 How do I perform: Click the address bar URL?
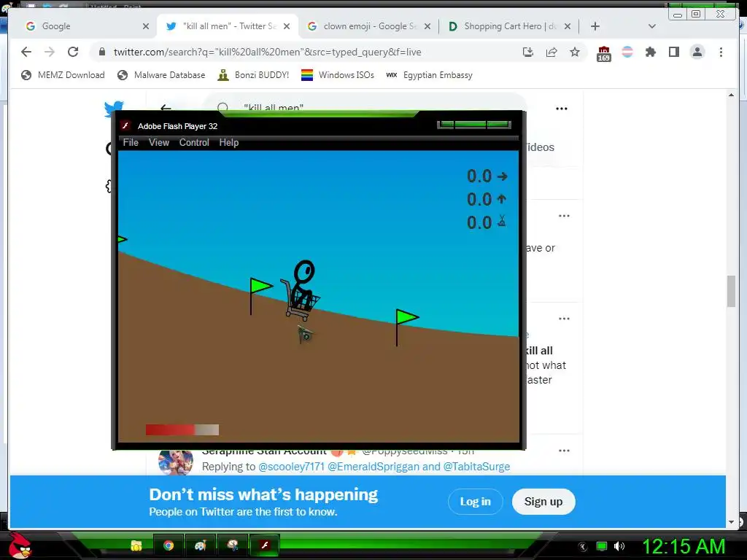click(267, 52)
